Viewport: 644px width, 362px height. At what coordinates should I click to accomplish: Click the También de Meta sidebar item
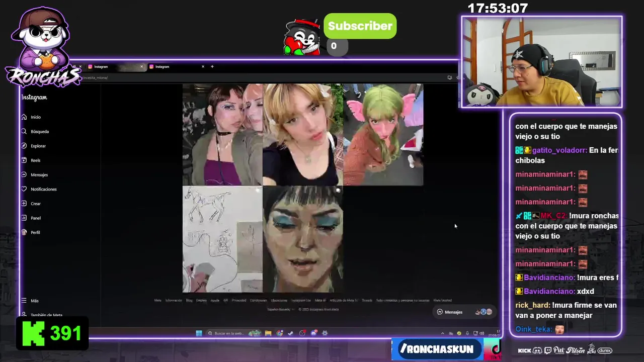42,315
